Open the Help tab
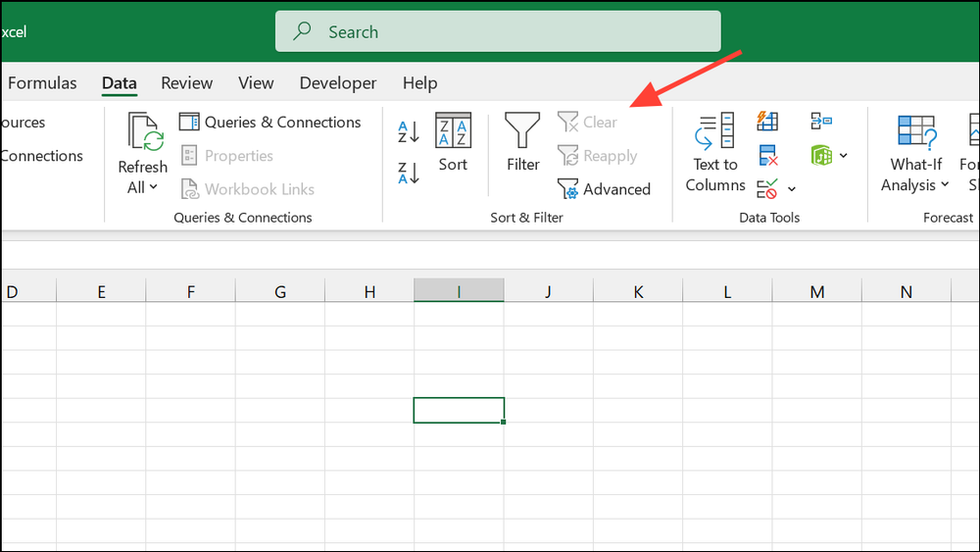980x552 pixels. [x=419, y=83]
